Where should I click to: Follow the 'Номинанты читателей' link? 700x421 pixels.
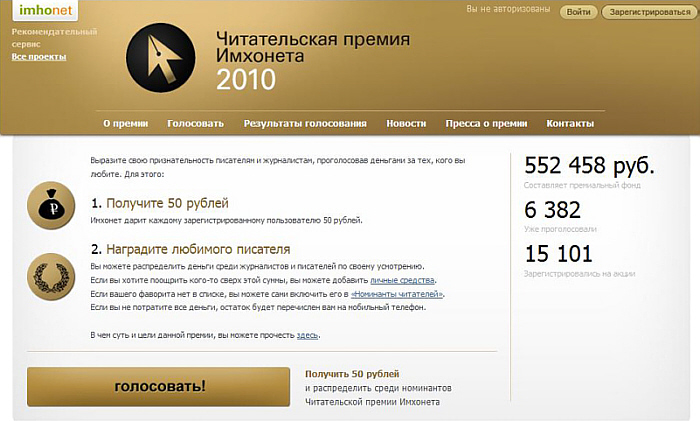click(397, 294)
